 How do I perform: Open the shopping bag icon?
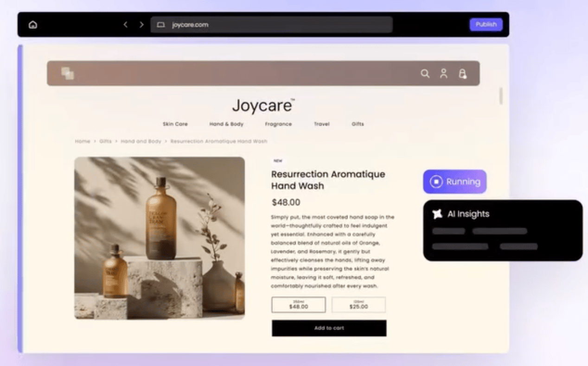click(x=462, y=73)
